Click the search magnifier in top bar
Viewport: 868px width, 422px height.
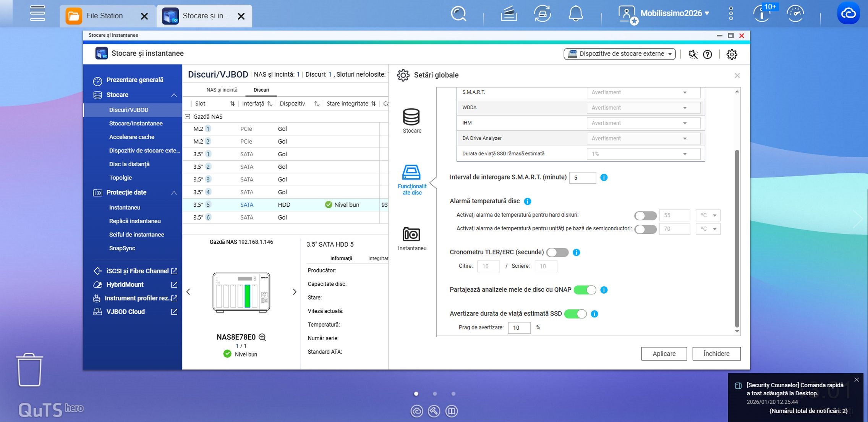(x=458, y=14)
